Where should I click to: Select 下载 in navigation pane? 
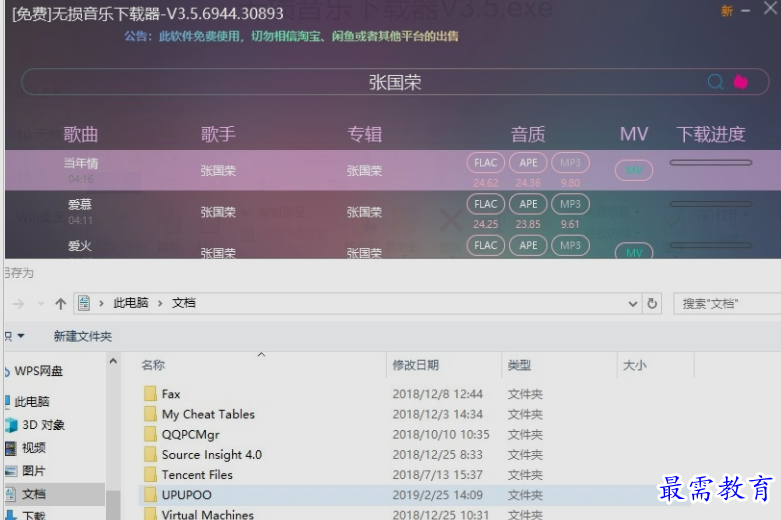(34, 515)
